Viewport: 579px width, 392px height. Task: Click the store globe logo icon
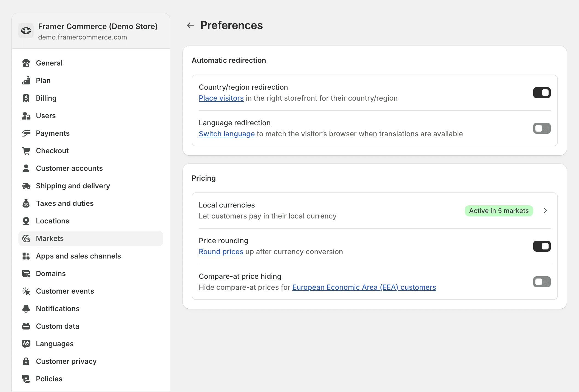point(26,31)
